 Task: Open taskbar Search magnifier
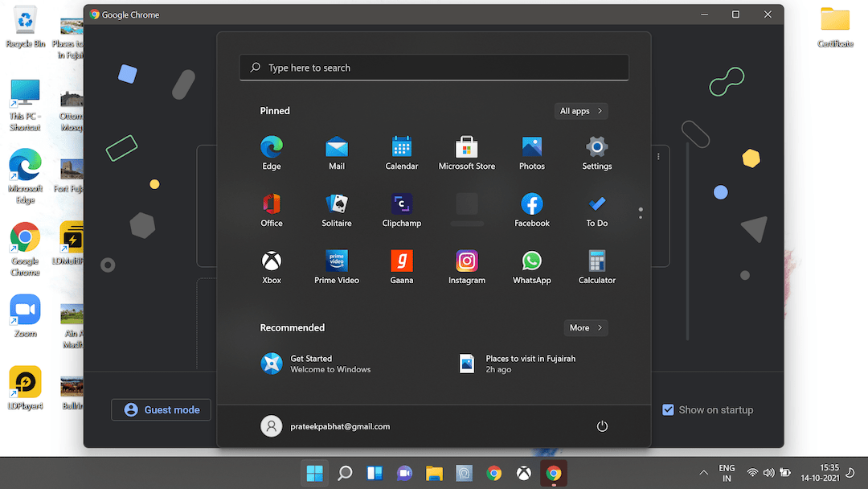pyautogui.click(x=345, y=474)
